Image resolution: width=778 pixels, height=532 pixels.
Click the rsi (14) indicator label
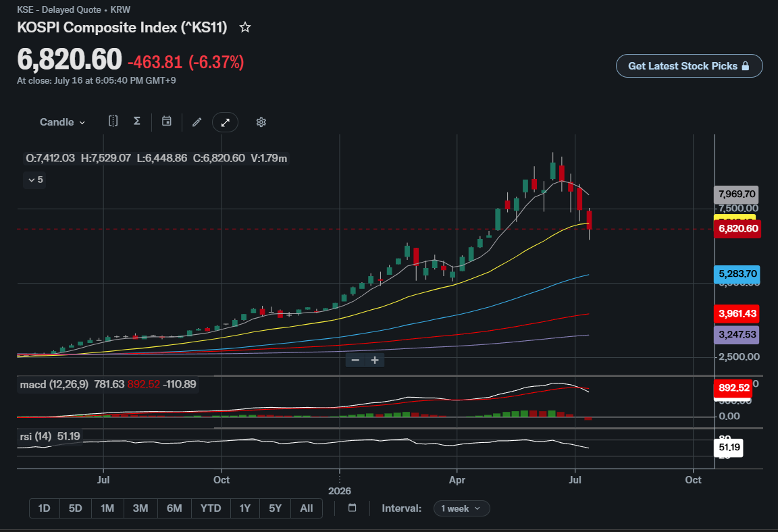click(x=36, y=436)
